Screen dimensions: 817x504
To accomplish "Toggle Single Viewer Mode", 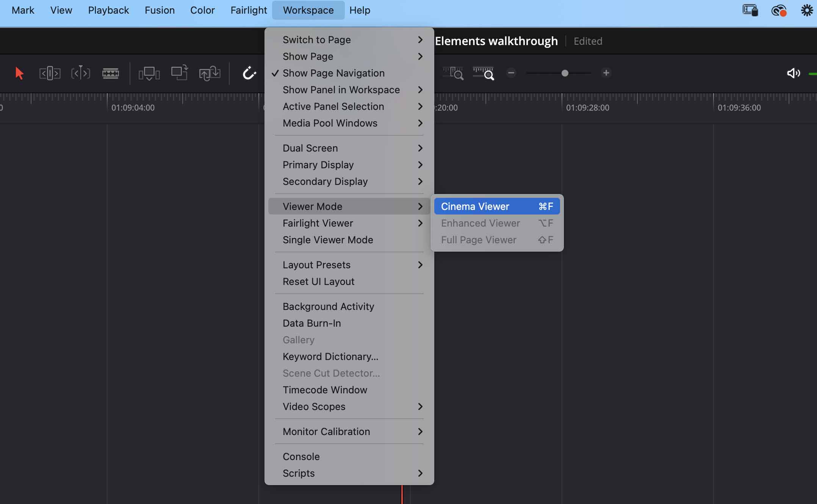I will tap(349, 240).
